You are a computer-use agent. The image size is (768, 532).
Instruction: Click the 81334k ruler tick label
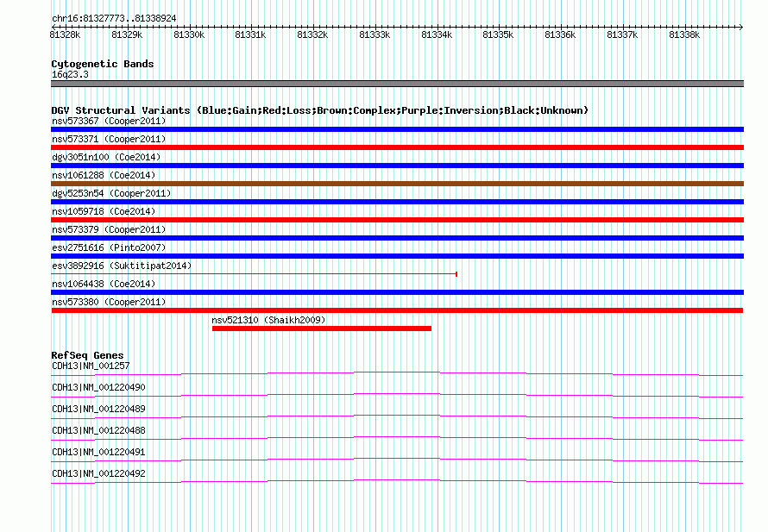coord(437,34)
